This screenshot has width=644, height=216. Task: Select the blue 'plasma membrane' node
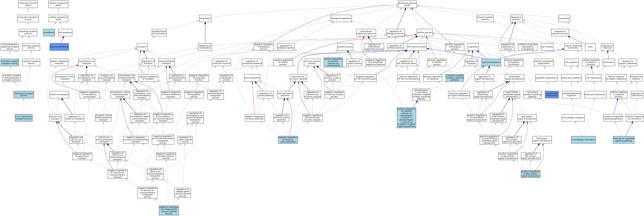click(59, 47)
